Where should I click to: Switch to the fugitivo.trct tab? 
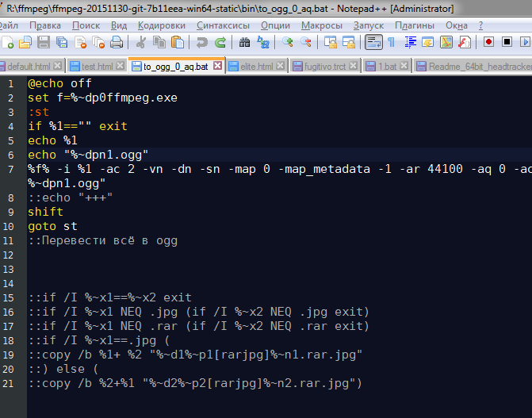[x=324, y=66]
